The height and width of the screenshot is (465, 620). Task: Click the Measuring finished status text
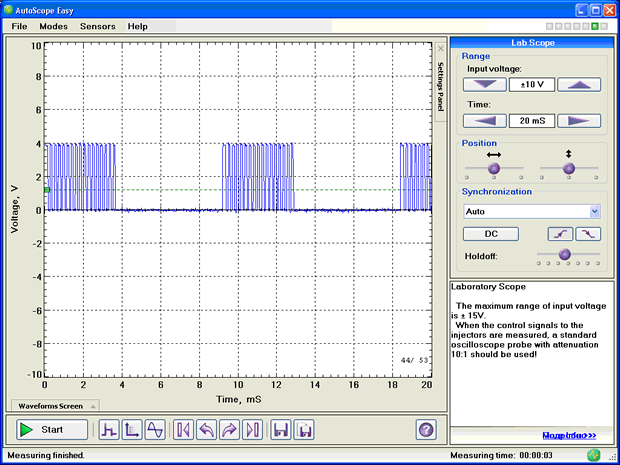click(46, 456)
